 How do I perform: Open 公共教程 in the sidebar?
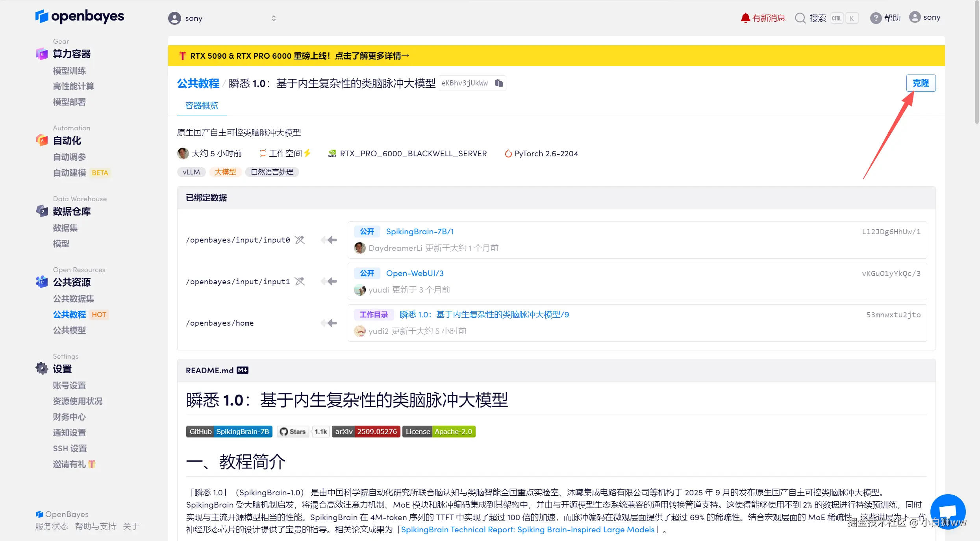pyautogui.click(x=69, y=314)
